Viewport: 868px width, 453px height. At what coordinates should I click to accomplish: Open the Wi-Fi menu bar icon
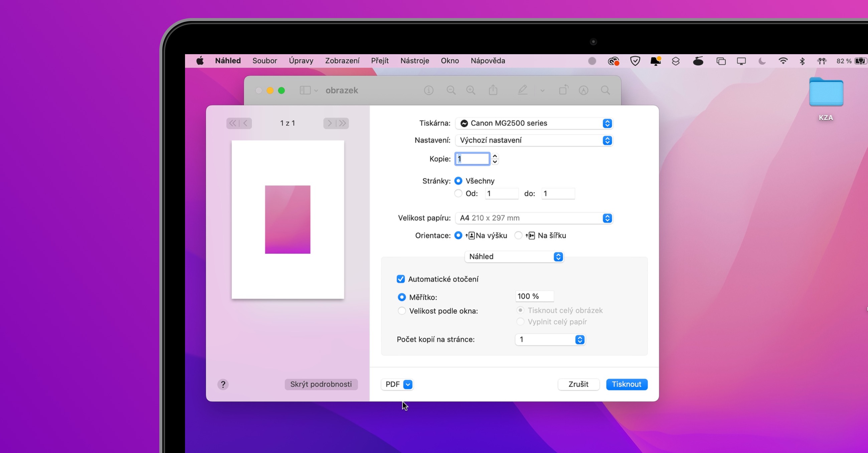point(784,61)
